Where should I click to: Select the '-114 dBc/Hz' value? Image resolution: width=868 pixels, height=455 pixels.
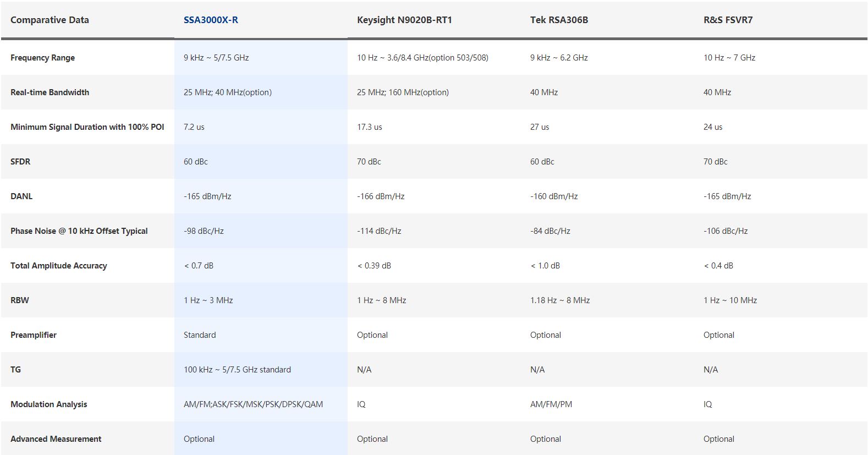379,231
